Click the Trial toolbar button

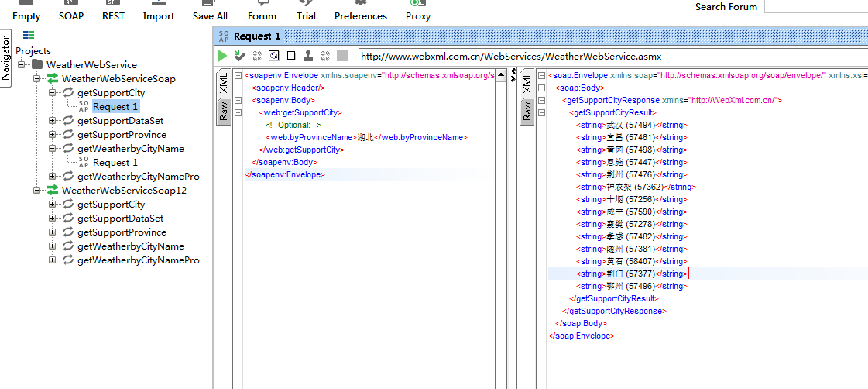click(306, 11)
